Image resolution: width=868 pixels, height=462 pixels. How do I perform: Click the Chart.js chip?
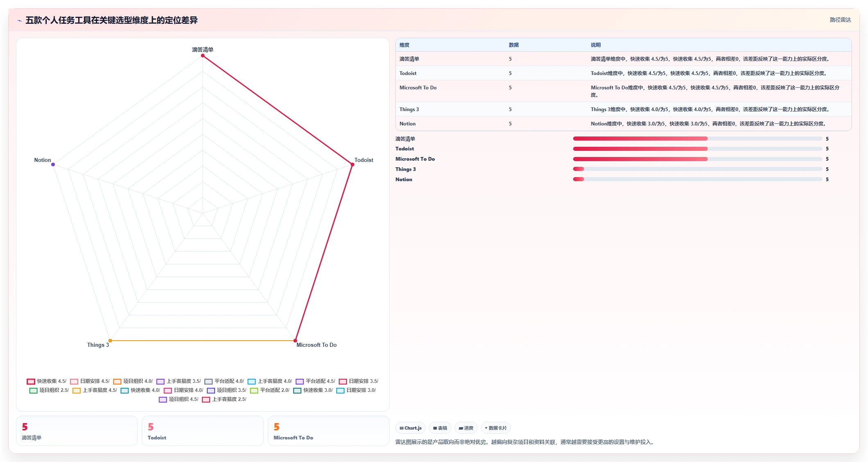[x=410, y=428]
